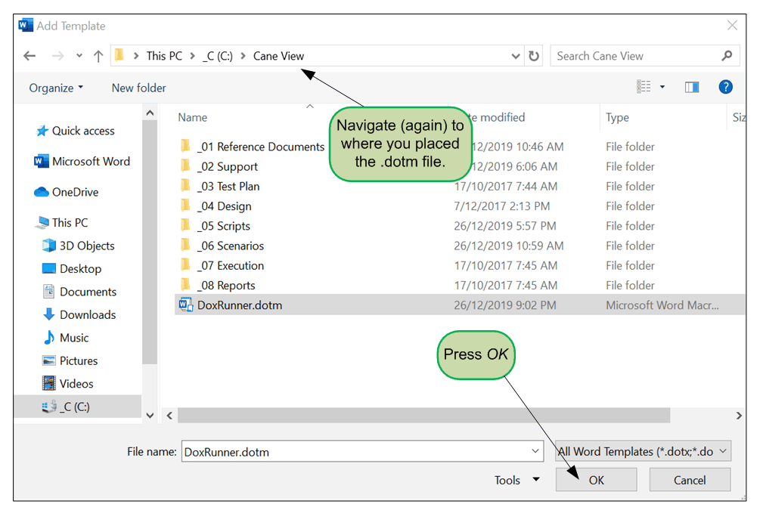Open the Tools dropdown menu

pyautogui.click(x=516, y=480)
